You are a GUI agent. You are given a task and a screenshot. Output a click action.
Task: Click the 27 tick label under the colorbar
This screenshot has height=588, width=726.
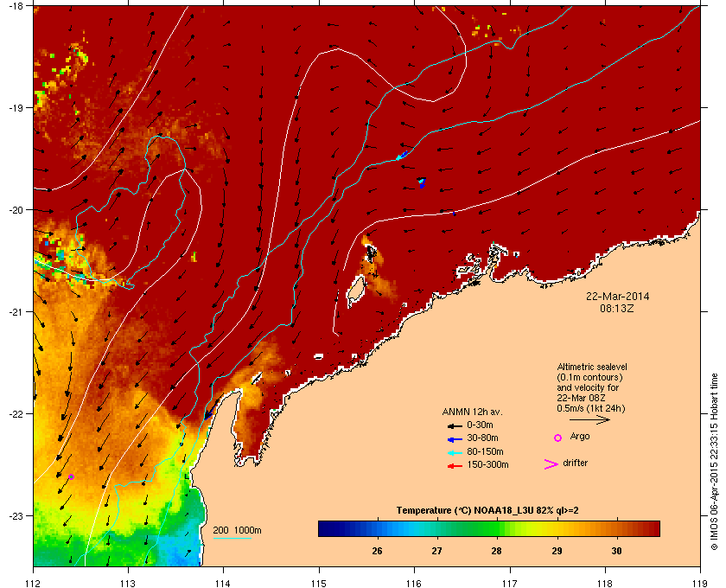[x=436, y=551]
